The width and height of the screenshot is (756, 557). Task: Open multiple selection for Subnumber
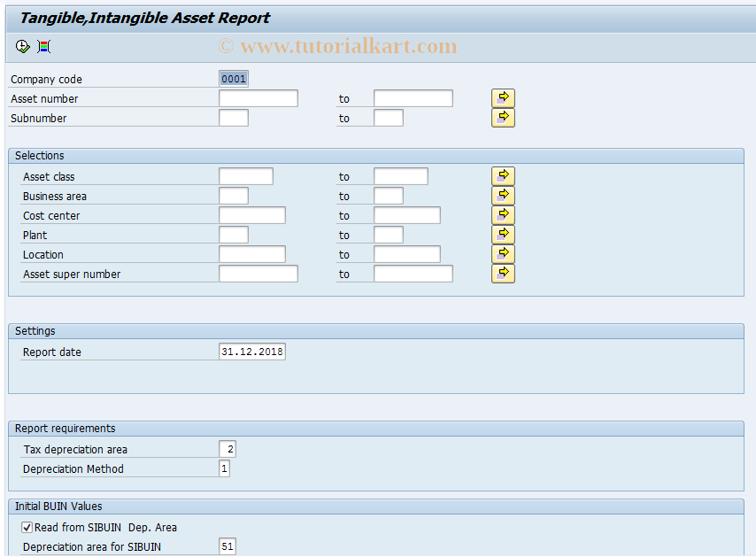tap(502, 117)
